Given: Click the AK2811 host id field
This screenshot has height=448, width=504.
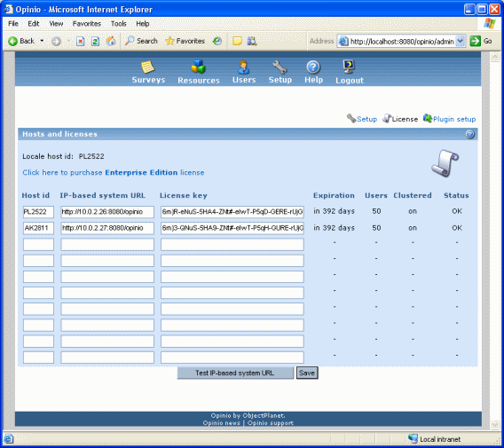Looking at the screenshot, I should pyautogui.click(x=38, y=228).
